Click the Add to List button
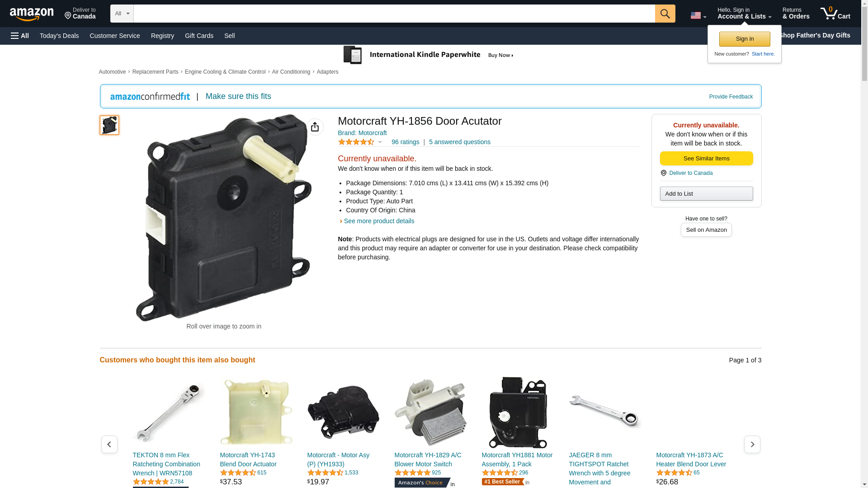The image size is (868, 488). tap(706, 194)
